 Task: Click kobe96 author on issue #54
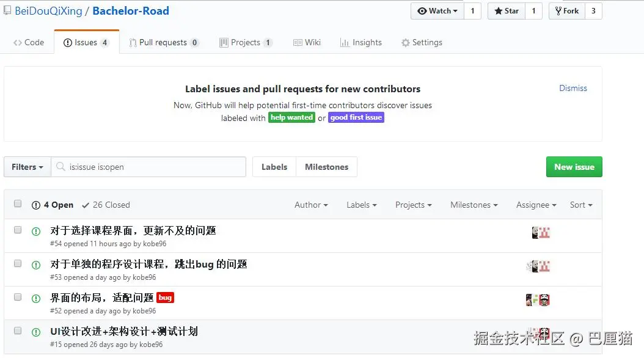(x=155, y=244)
